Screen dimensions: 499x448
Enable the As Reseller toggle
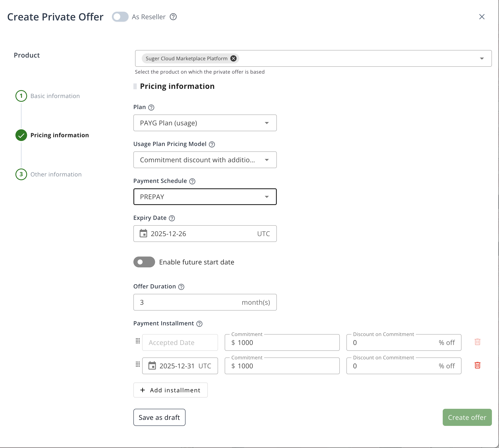[x=120, y=17]
